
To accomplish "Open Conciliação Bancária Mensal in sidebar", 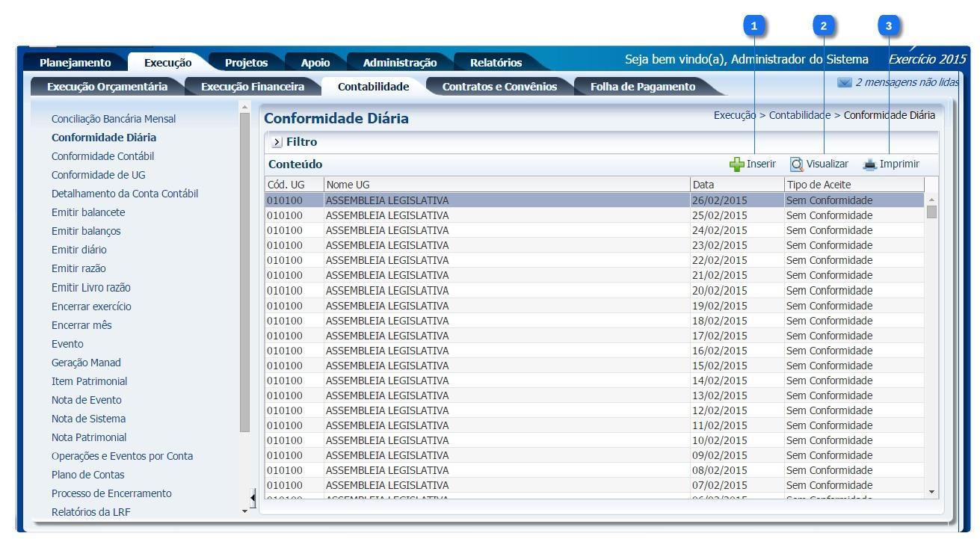I will pyautogui.click(x=114, y=119).
